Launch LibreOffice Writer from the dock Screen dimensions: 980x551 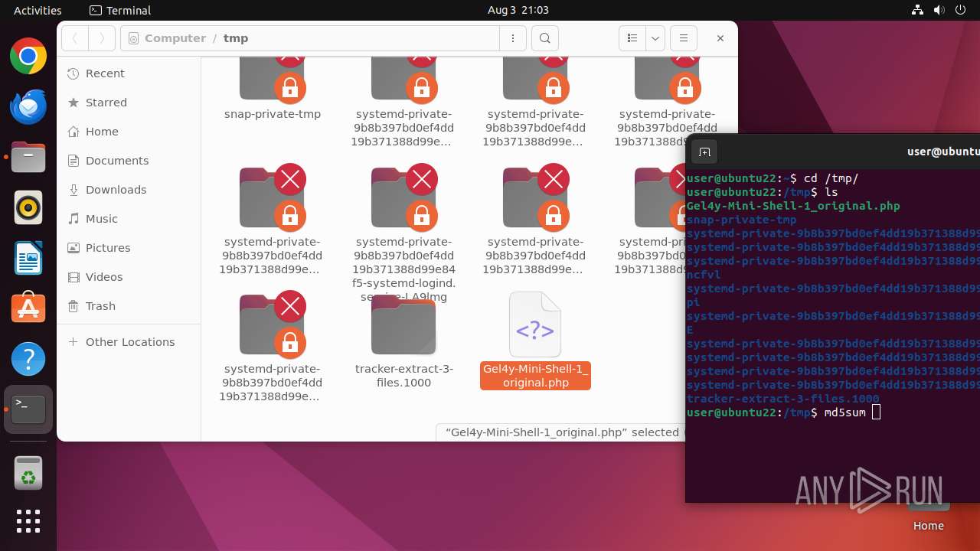click(28, 258)
